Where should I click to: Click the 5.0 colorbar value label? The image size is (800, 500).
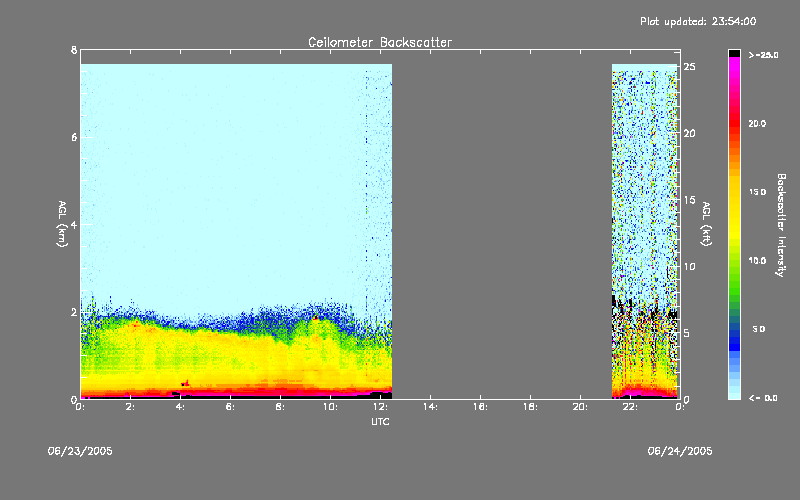coord(759,329)
